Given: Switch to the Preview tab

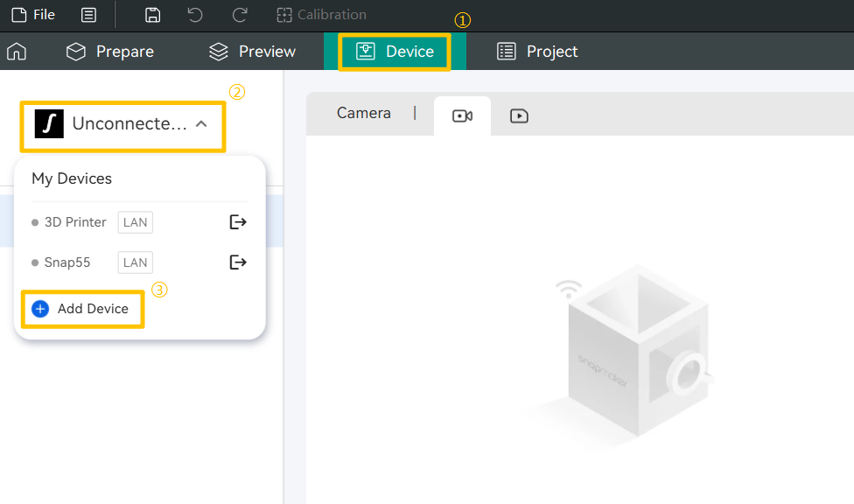Looking at the screenshot, I should 253,52.
